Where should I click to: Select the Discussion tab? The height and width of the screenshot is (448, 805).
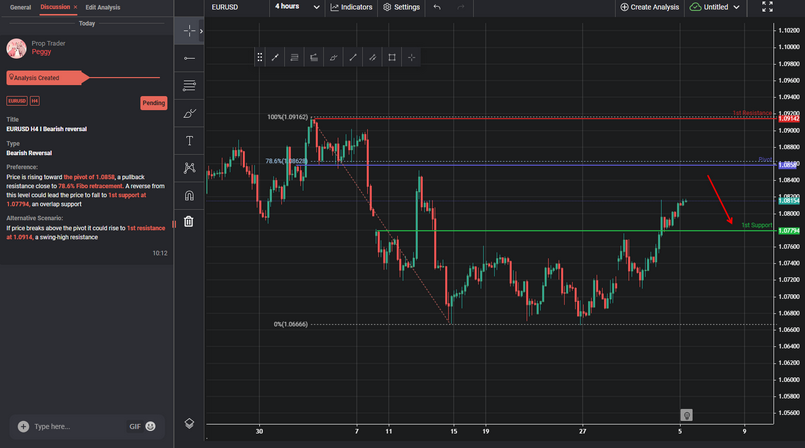tap(55, 7)
